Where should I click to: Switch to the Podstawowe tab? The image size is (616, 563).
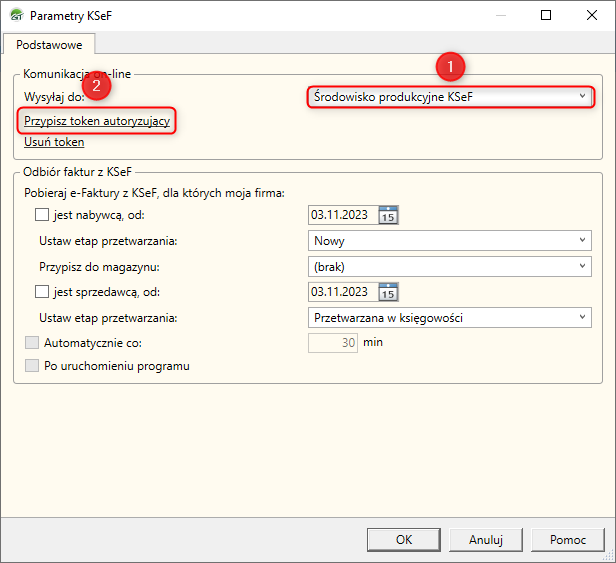pos(49,43)
